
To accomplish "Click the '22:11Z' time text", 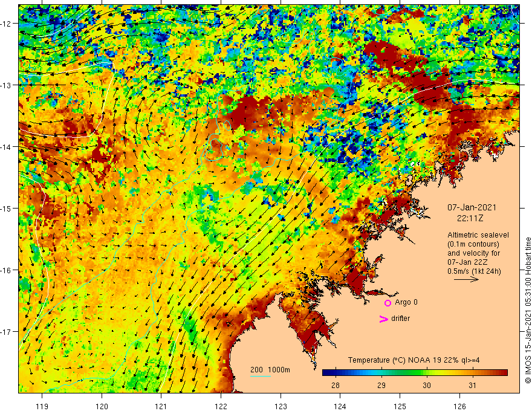I will tap(470, 218).
